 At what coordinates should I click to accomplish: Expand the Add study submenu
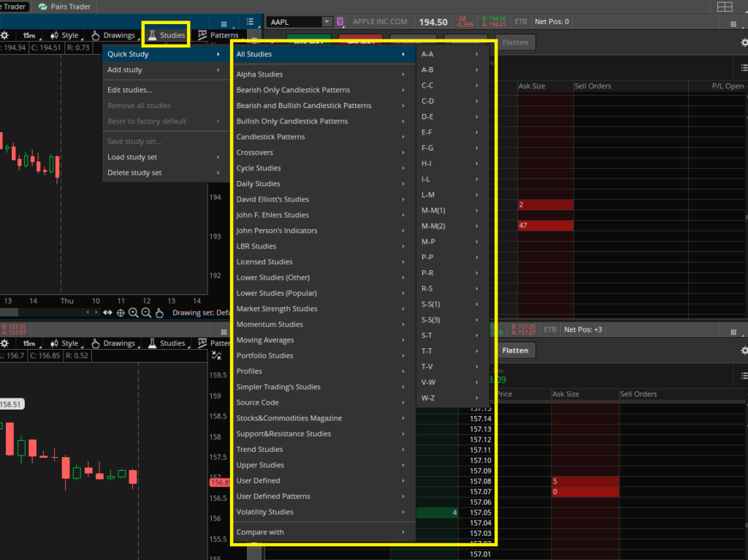pyautogui.click(x=165, y=69)
